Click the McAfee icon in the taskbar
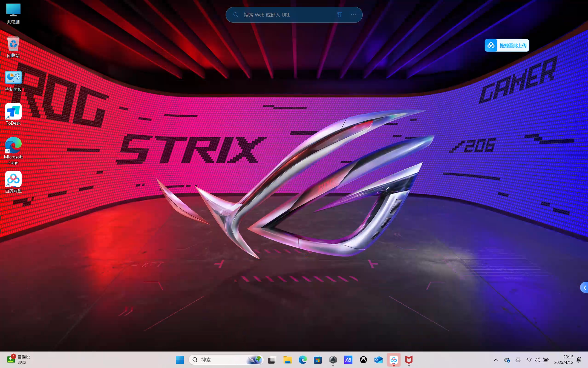This screenshot has width=588, height=368. click(x=409, y=360)
